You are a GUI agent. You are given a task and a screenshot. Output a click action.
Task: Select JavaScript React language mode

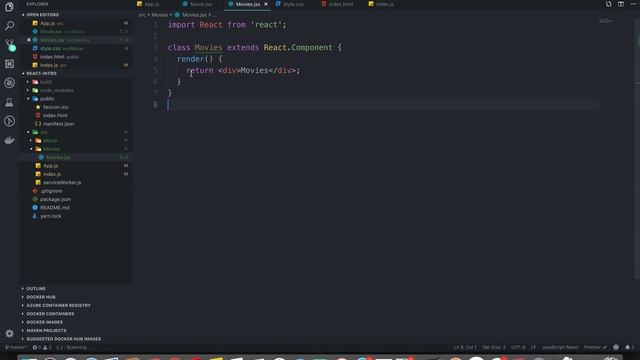[x=560, y=347]
